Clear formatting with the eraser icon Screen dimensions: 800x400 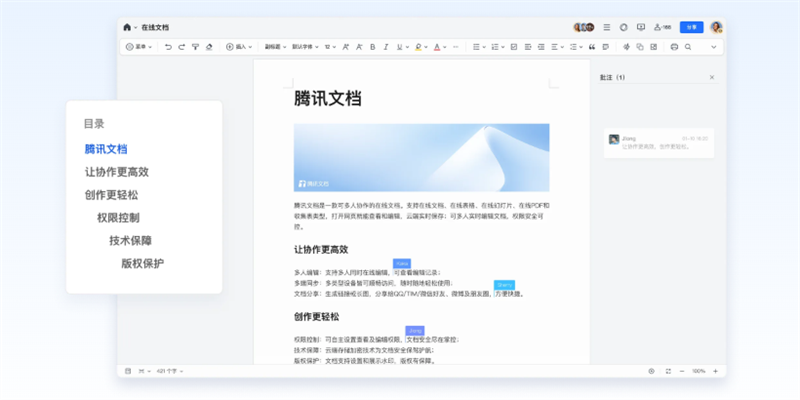click(208, 47)
